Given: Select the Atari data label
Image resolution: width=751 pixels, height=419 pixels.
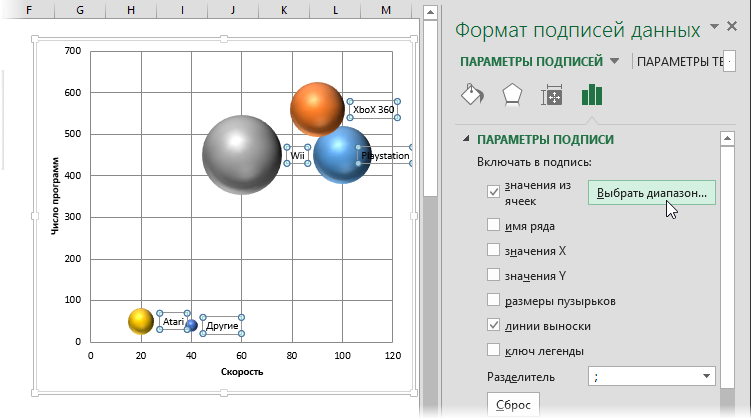Looking at the screenshot, I should pyautogui.click(x=173, y=321).
